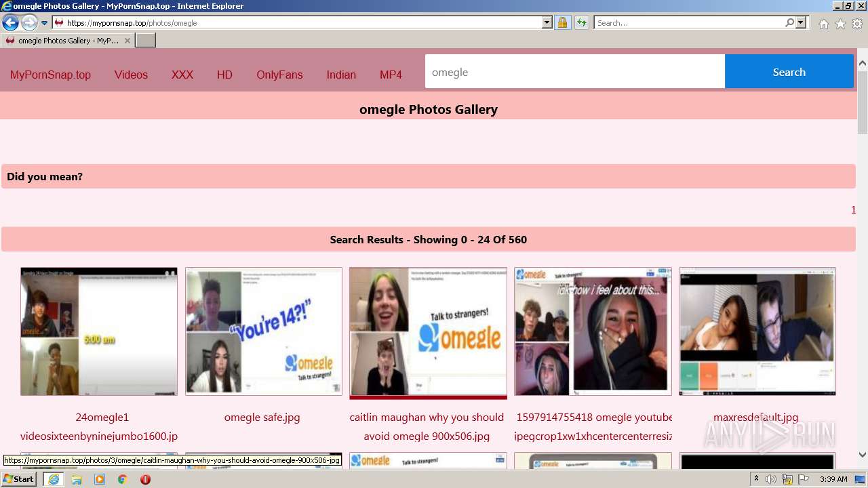The width and height of the screenshot is (868, 488).
Task: Open the volume speaker tray icon
Action: [x=771, y=479]
